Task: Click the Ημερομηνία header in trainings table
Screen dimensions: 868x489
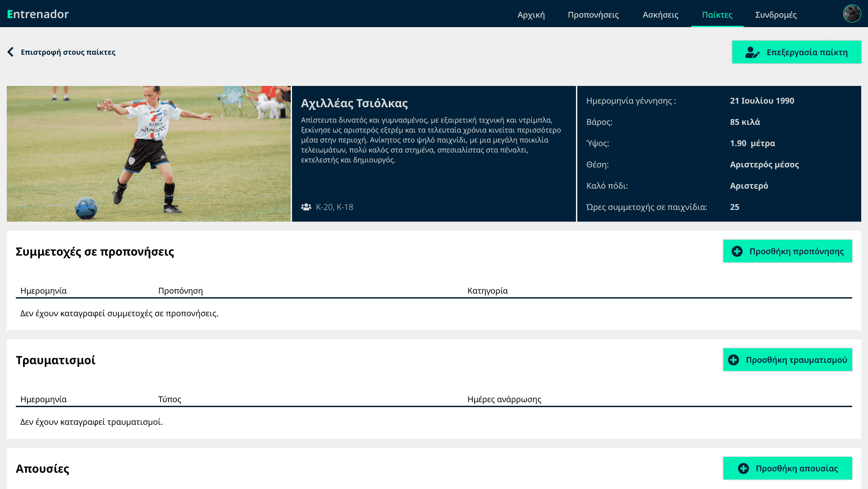Action: point(43,290)
